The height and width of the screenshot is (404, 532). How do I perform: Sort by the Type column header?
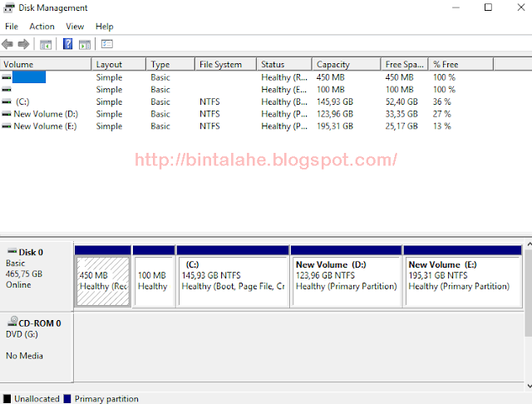170,65
